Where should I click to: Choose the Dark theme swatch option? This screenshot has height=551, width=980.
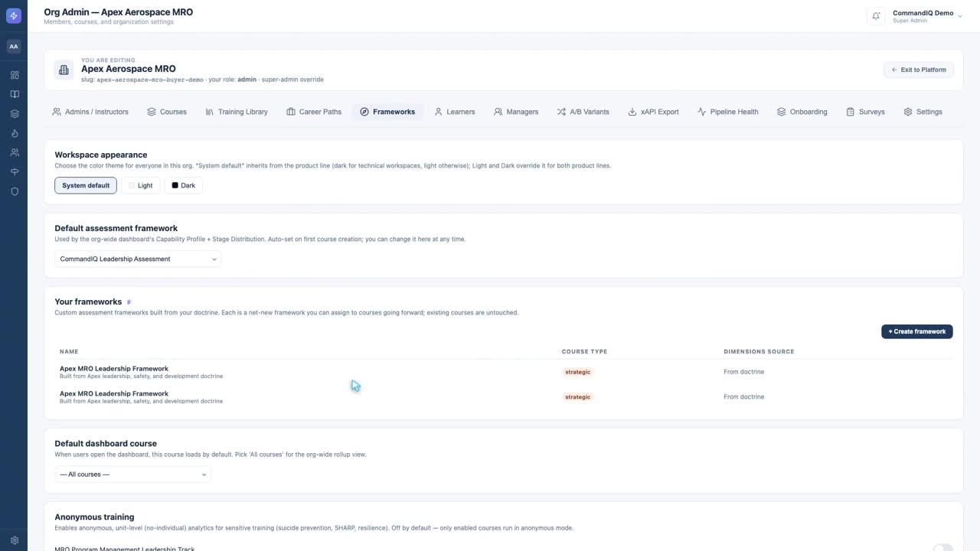[x=183, y=185]
